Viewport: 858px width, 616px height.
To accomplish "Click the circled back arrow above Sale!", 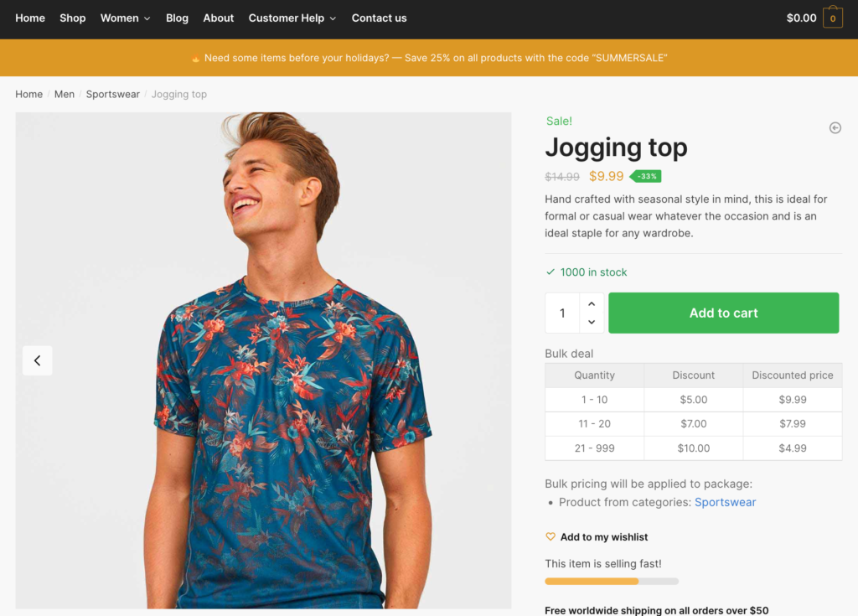I will 835,127.
